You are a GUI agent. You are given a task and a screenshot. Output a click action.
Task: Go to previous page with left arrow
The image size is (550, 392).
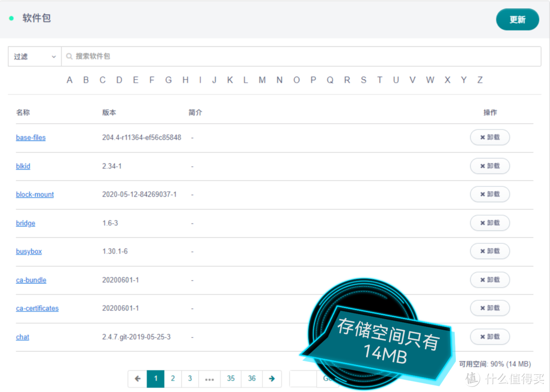pyautogui.click(x=137, y=379)
